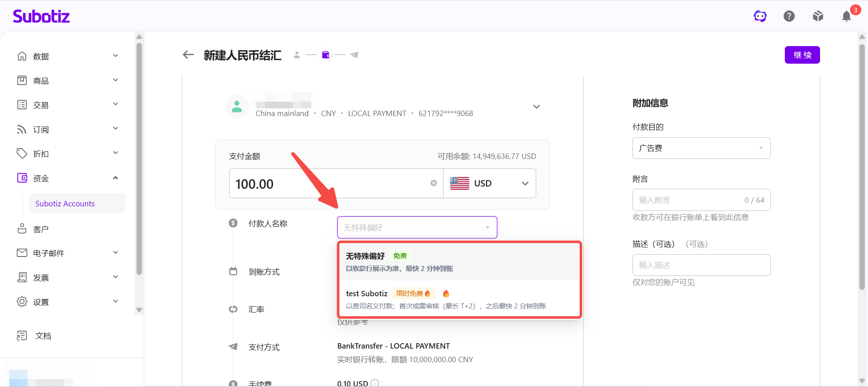Click sidebar scrollbar down arrow

pos(139,310)
